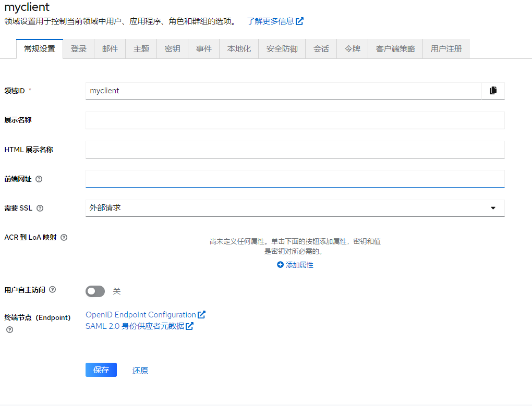Open the 本地化 tab
532x406 pixels.
coord(239,49)
